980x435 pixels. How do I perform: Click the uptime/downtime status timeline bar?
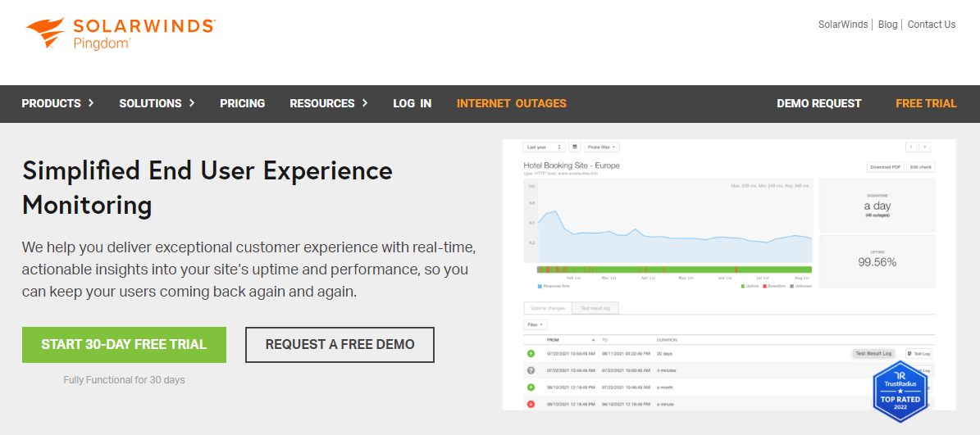tap(674, 269)
